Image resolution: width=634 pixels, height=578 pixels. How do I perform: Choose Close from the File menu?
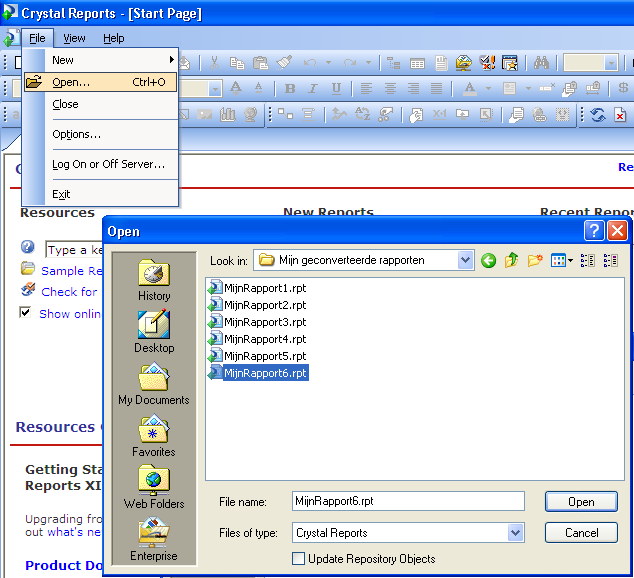(x=100, y=104)
